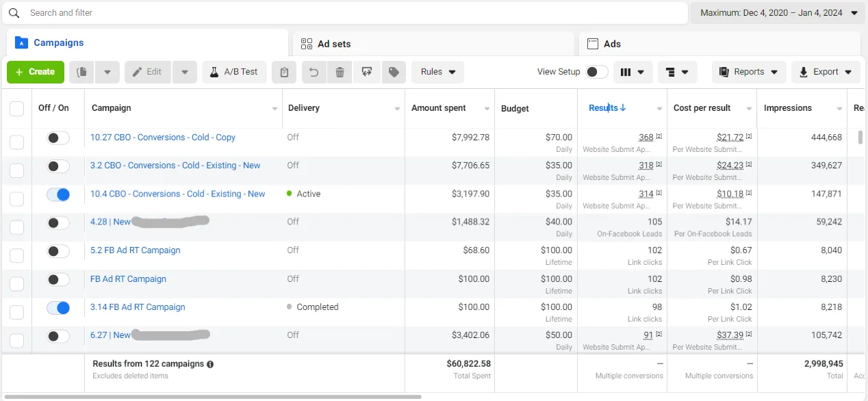Click the Undo arrow icon
868x401 pixels.
pos(314,72)
